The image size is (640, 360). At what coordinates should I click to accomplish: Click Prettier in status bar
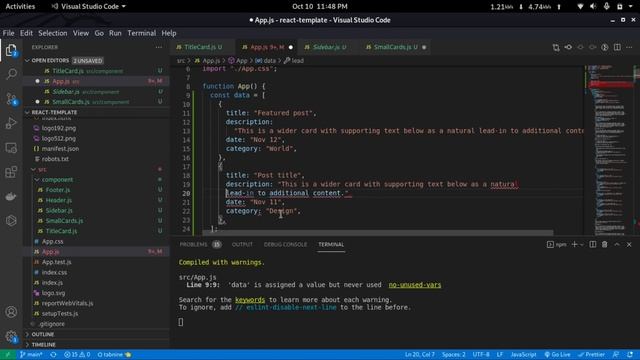(x=592, y=355)
